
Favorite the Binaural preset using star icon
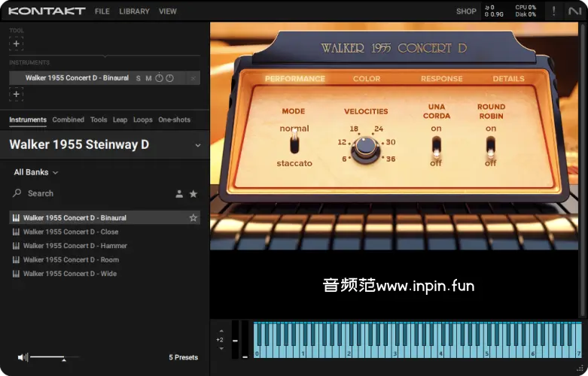click(x=193, y=218)
